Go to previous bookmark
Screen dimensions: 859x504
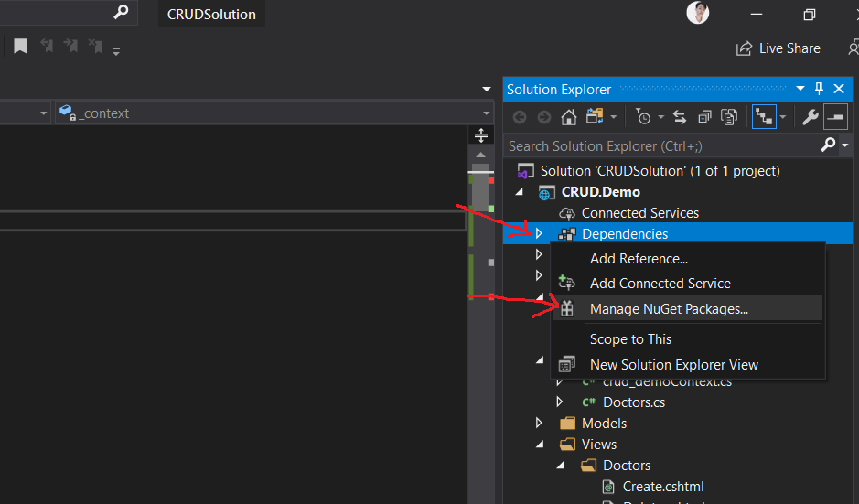(47, 46)
